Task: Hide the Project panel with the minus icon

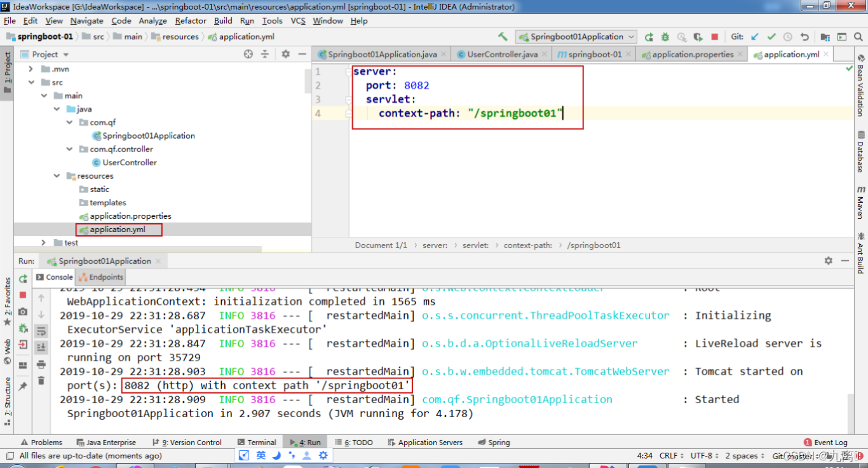Action: pos(302,54)
